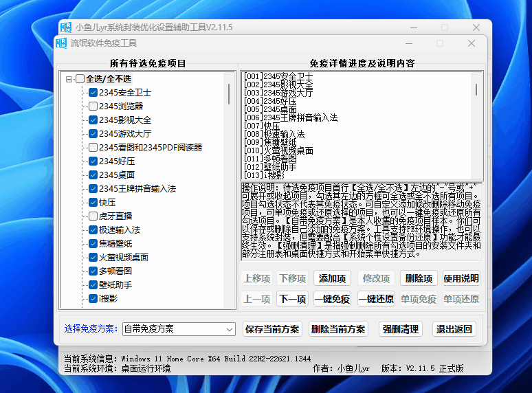Check the 虎牙直播 checkbox
The height and width of the screenshot is (393, 532).
pos(93,216)
